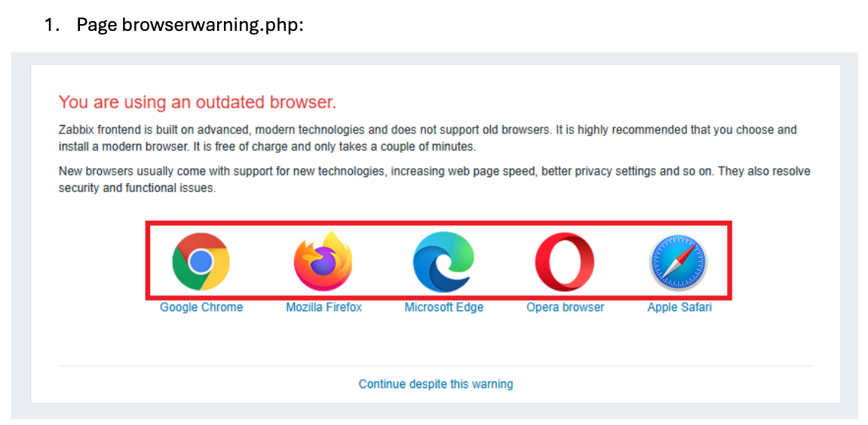The image size is (868, 425).
Task: Click the word Zabbix in the first paragraph
Action: point(76,130)
